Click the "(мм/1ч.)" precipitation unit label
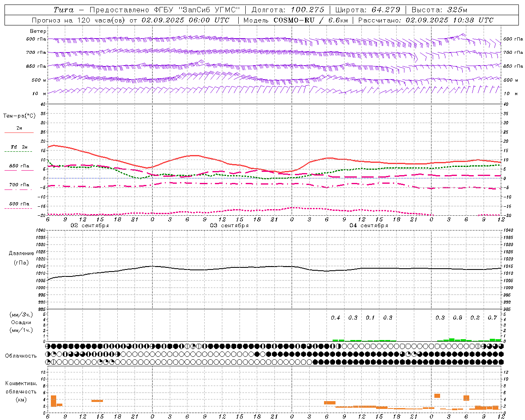 click(x=21, y=330)
